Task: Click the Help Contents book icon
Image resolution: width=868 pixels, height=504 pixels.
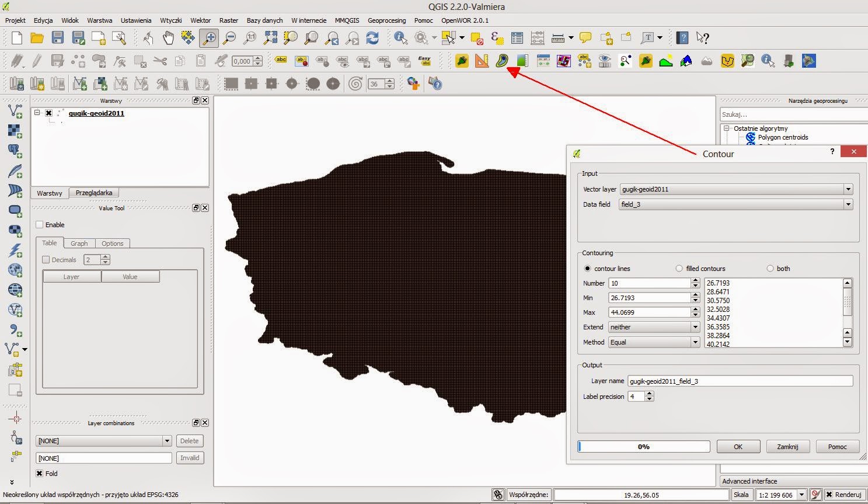Action: tap(682, 38)
